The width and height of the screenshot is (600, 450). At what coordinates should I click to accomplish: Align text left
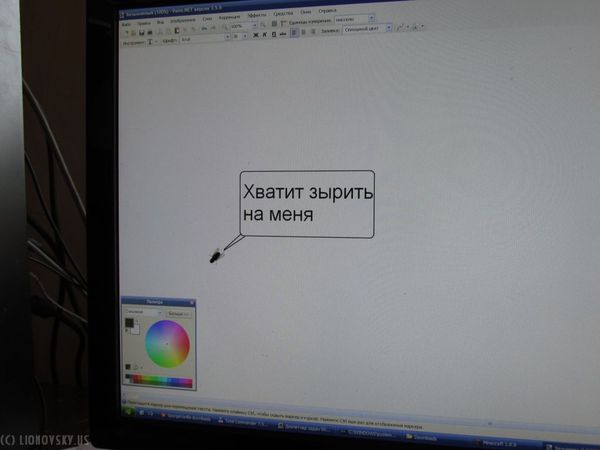point(294,33)
